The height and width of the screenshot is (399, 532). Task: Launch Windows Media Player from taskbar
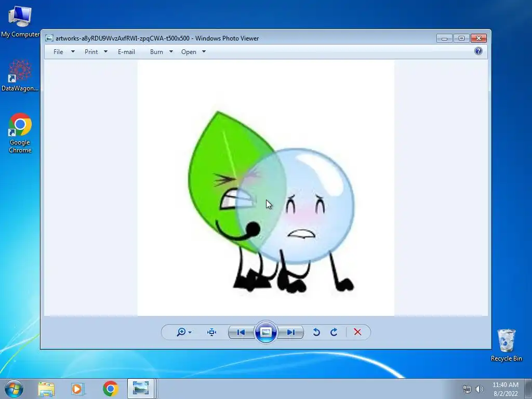[x=78, y=389]
